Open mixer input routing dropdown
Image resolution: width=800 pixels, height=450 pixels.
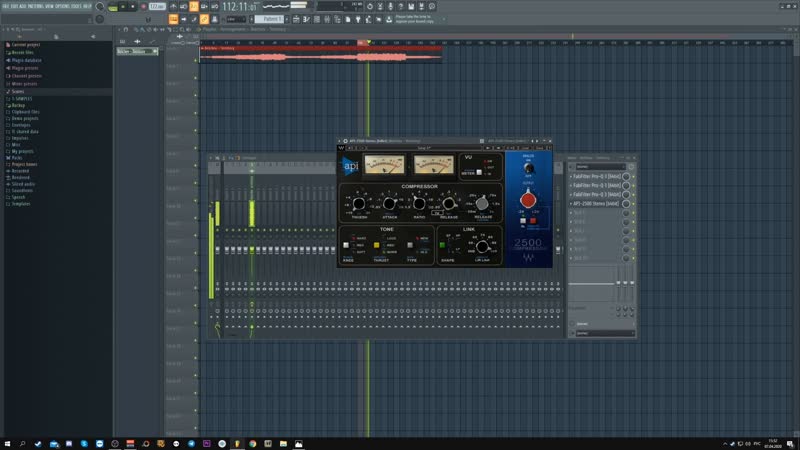point(601,166)
